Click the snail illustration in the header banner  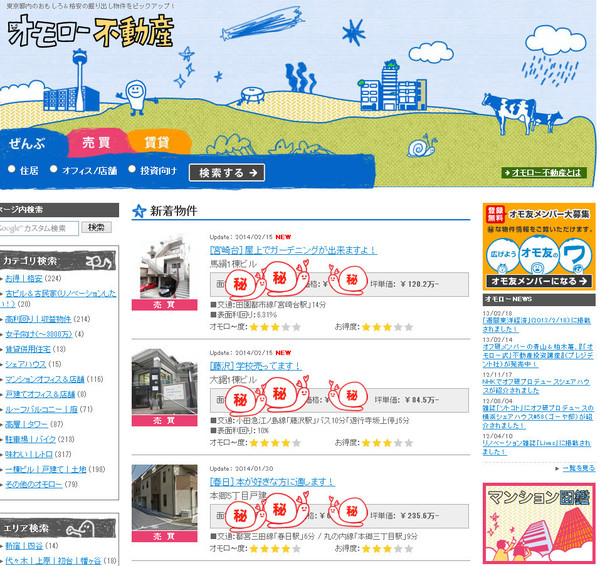click(x=425, y=147)
